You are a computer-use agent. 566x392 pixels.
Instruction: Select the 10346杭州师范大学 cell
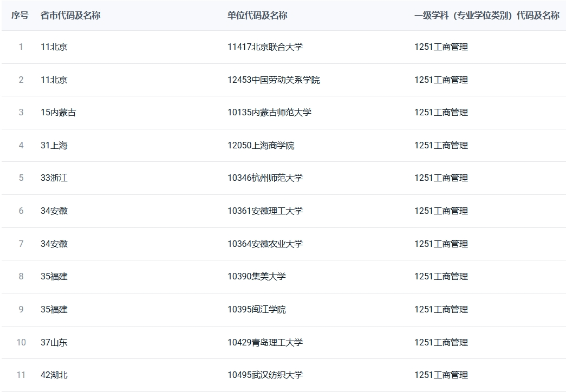265,178
